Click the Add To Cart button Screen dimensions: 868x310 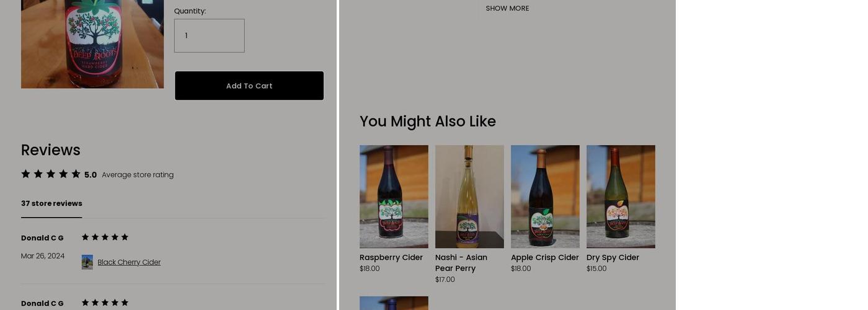point(249,86)
